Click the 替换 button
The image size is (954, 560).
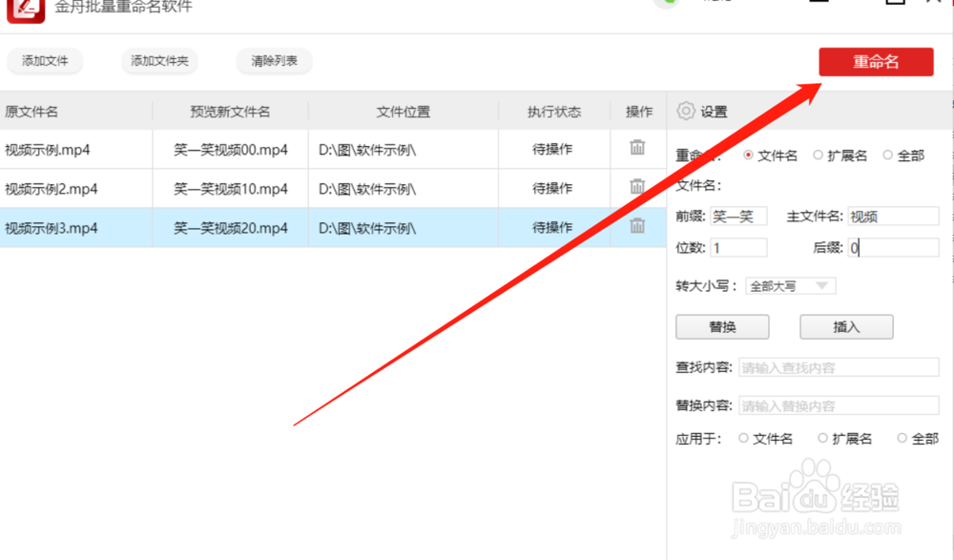(x=722, y=326)
